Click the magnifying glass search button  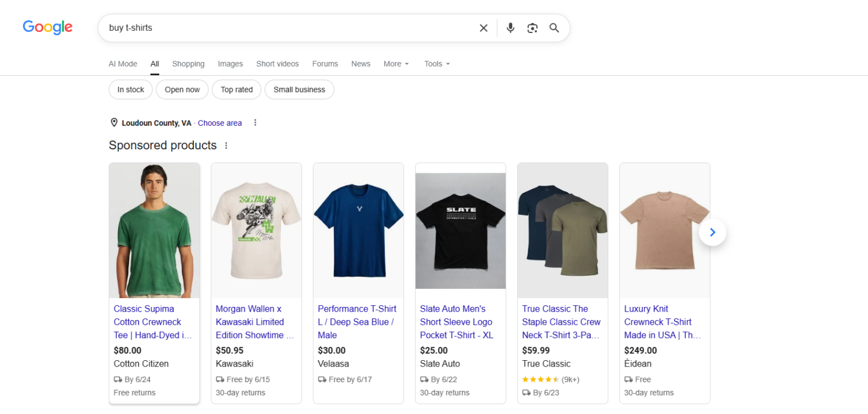[x=554, y=28]
